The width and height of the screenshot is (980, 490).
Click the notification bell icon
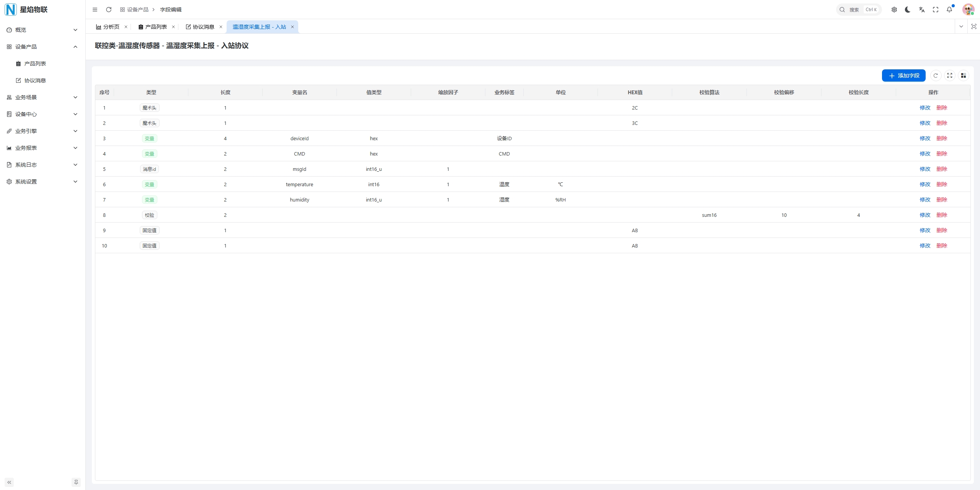tap(949, 10)
